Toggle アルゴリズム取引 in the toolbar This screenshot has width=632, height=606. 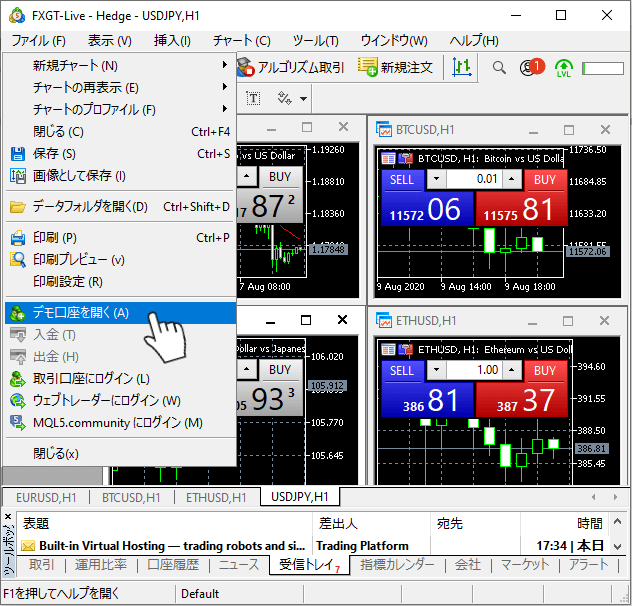pos(290,67)
